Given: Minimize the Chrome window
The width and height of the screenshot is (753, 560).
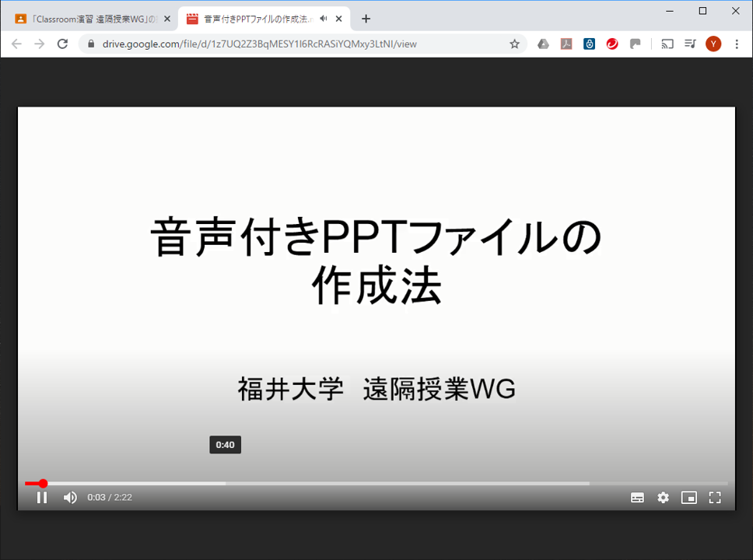Looking at the screenshot, I should coord(670,11).
